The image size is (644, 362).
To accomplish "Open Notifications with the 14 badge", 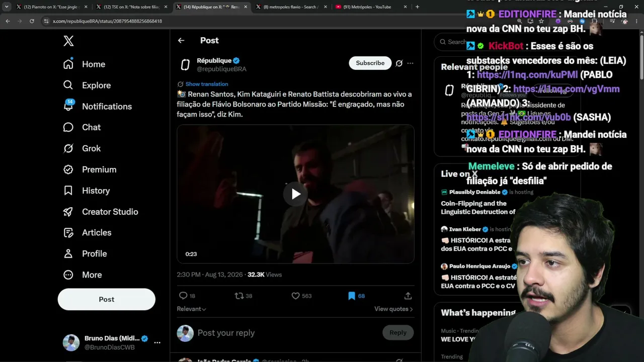I will click(97, 107).
